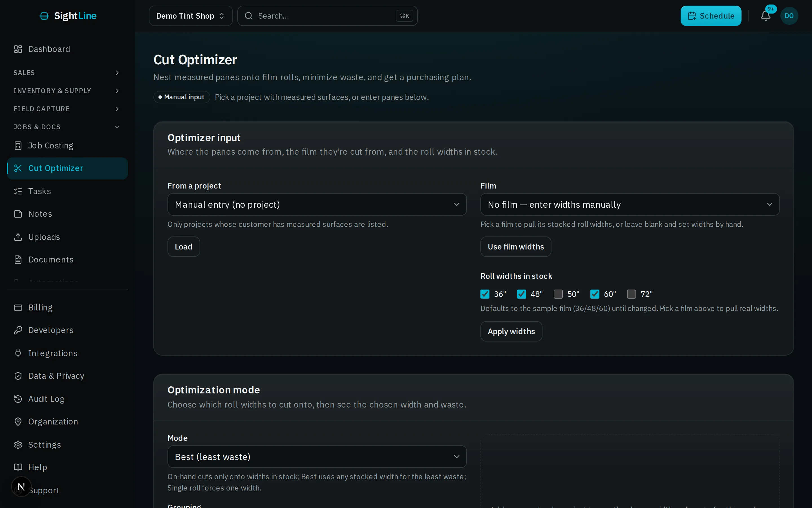Open the Support sidebar item

67,490
